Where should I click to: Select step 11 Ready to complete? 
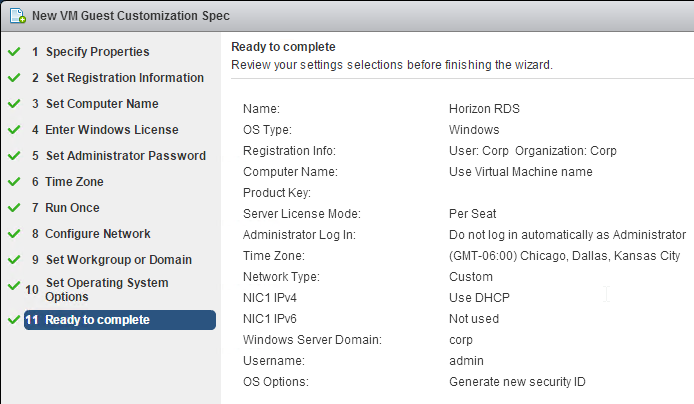click(120, 319)
